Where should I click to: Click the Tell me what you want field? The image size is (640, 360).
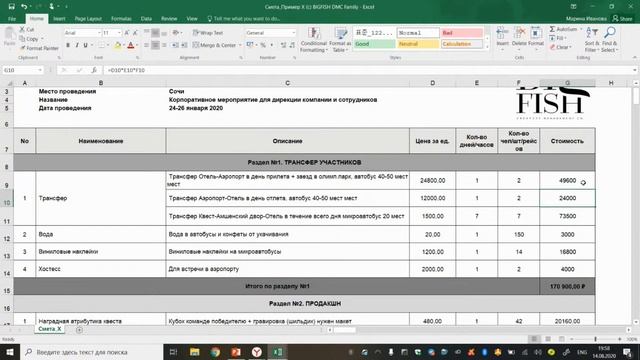pos(244,19)
